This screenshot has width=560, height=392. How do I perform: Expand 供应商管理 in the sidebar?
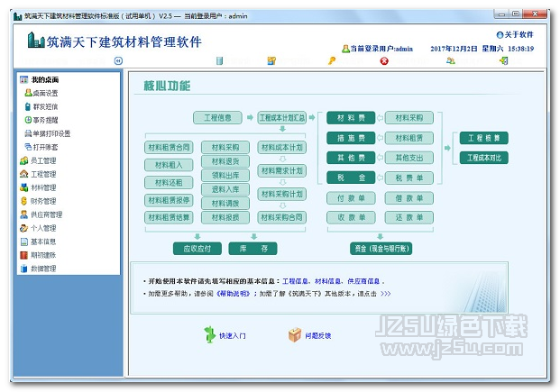tap(41, 214)
